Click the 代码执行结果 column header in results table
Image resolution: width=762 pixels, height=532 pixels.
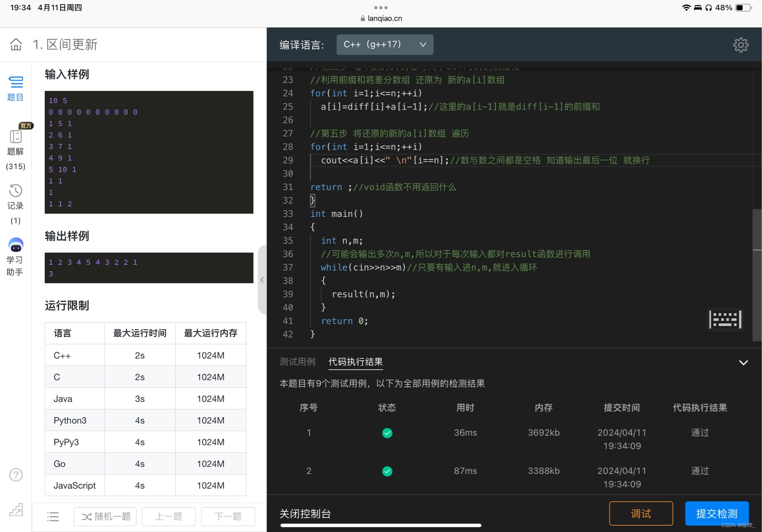[700, 408]
